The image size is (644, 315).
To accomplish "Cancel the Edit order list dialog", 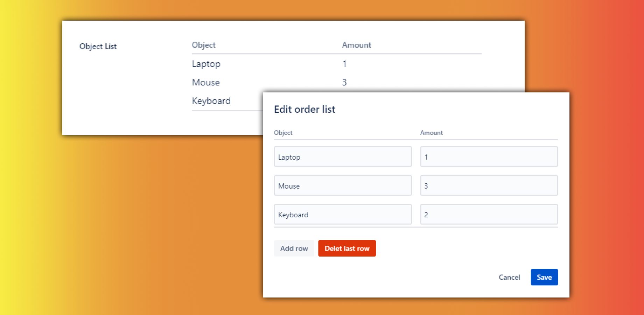I will coord(509,277).
